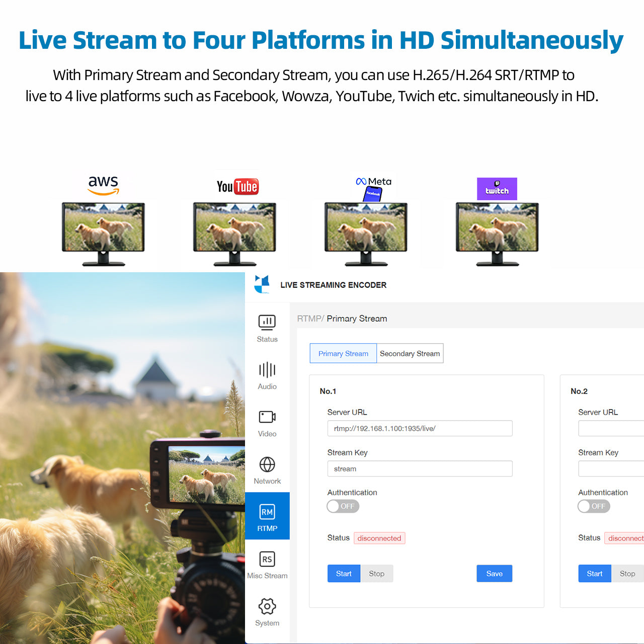Click the 'No.1' panel heading
This screenshot has height=644, width=644.
pyautogui.click(x=328, y=391)
